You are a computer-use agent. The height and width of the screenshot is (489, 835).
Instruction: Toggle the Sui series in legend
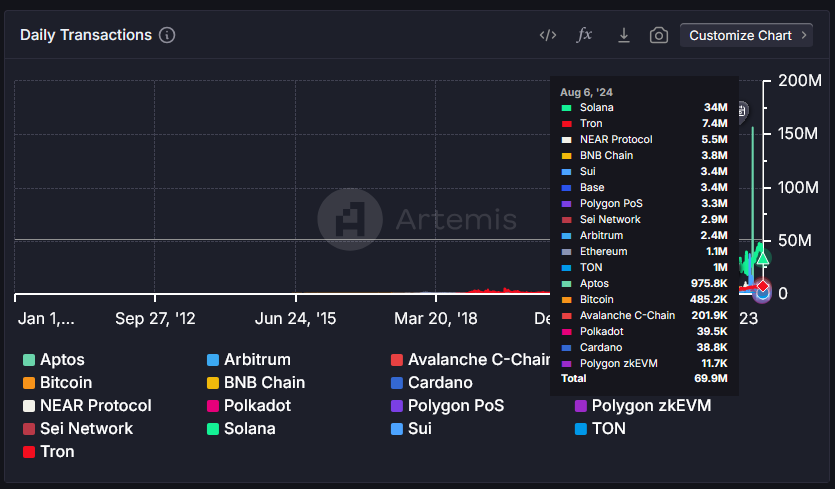pos(411,428)
